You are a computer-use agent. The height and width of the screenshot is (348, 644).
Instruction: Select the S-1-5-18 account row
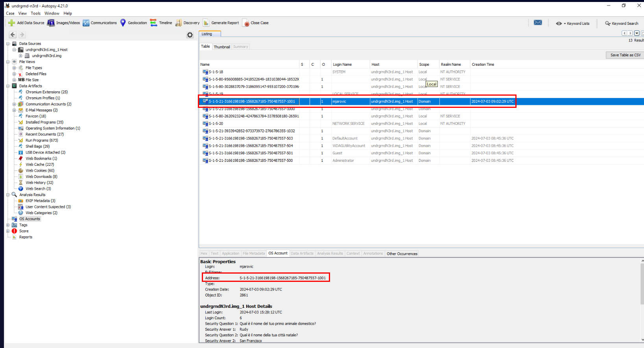click(421, 72)
